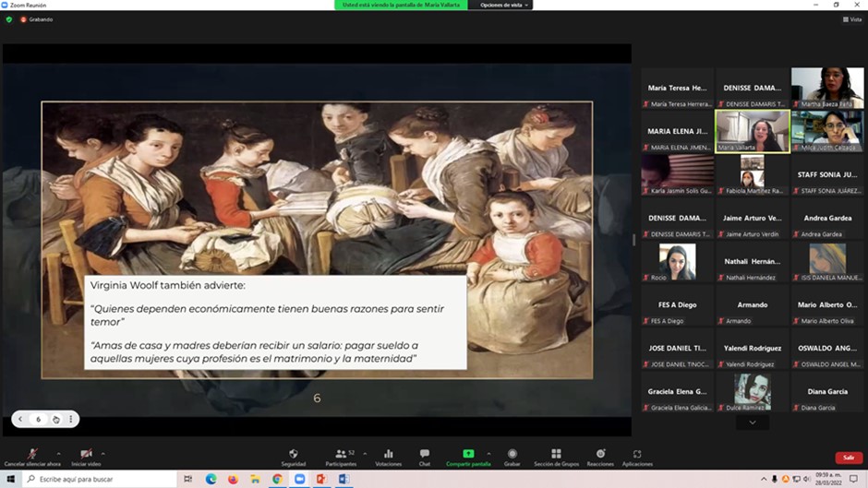Image resolution: width=868 pixels, height=488 pixels.
Task: Select Fabiola Martínez participant tile
Action: (x=753, y=175)
